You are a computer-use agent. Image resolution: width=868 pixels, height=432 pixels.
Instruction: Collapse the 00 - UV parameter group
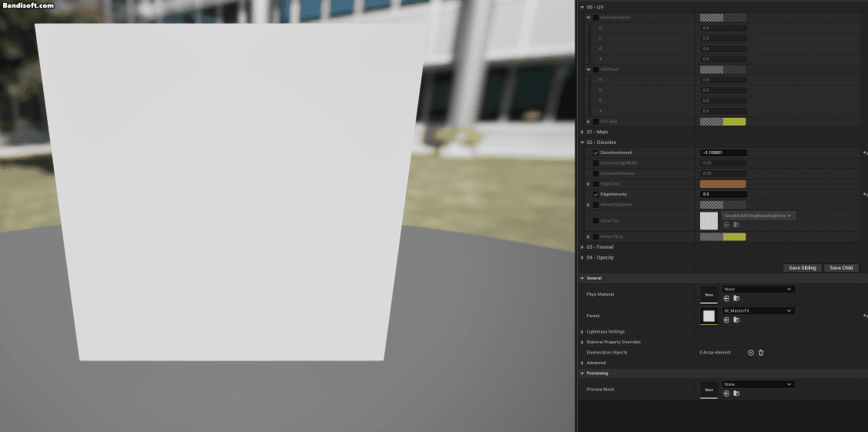pos(581,7)
